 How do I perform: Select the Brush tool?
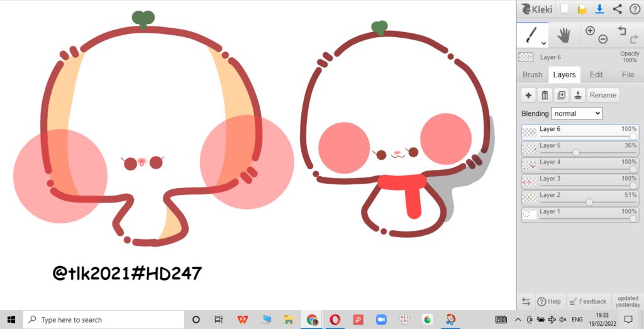[x=532, y=35]
